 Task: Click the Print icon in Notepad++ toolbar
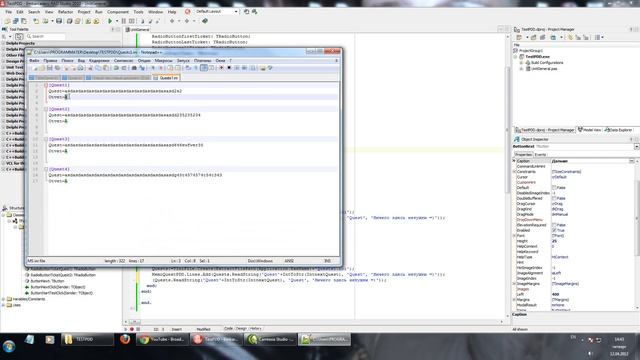click(80, 68)
